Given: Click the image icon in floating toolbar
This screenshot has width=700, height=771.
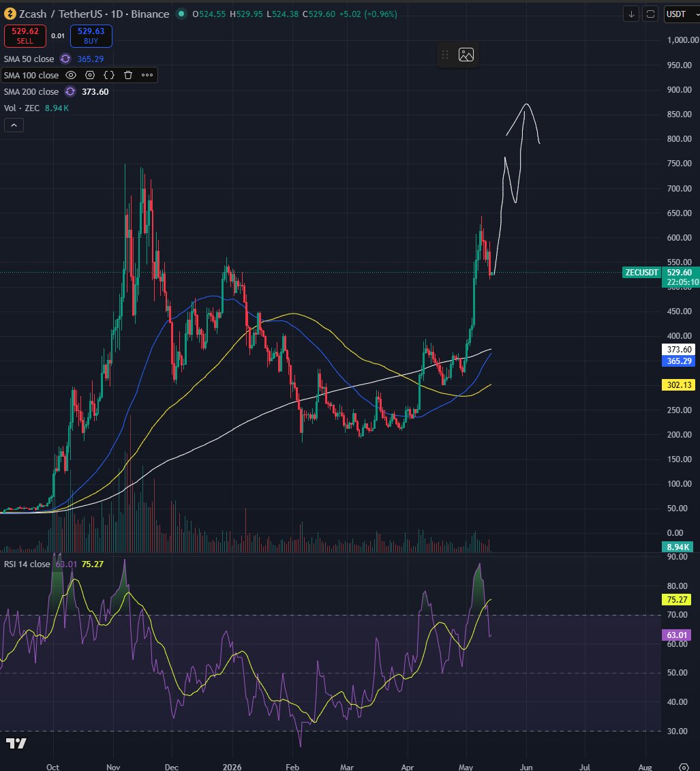Looking at the screenshot, I should pyautogui.click(x=466, y=55).
